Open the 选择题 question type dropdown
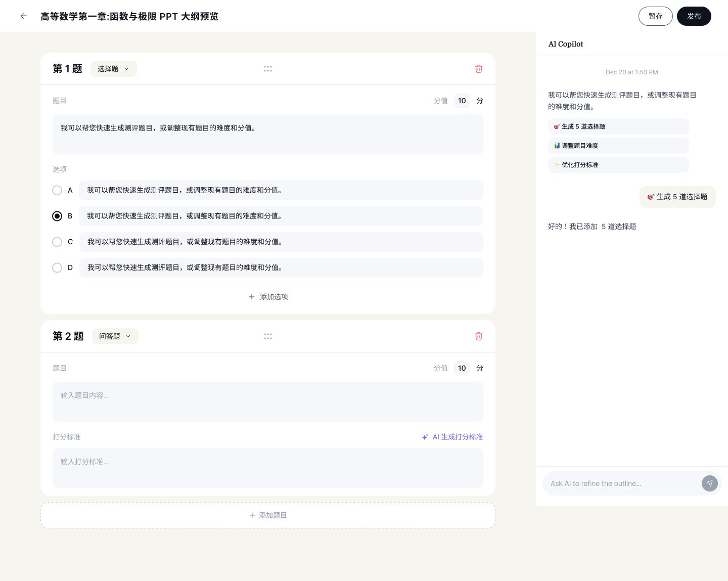This screenshot has width=728, height=581. [113, 69]
